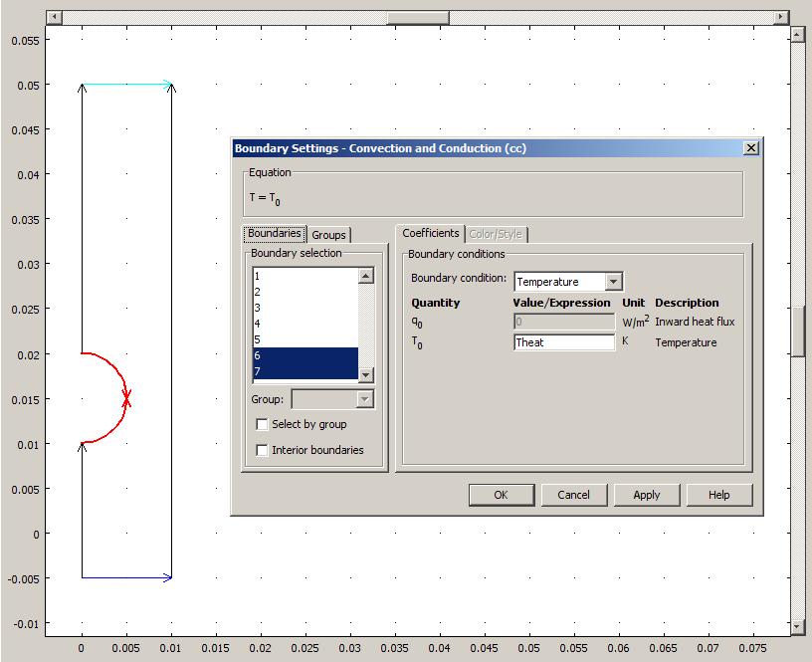Click horizontal scrollbar right arrow
Screen dimensions: 812x662
[781, 17]
